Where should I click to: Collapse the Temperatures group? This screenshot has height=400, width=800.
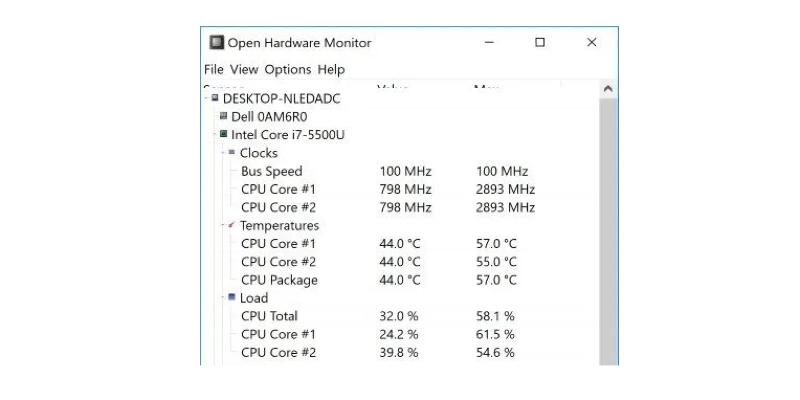223,225
